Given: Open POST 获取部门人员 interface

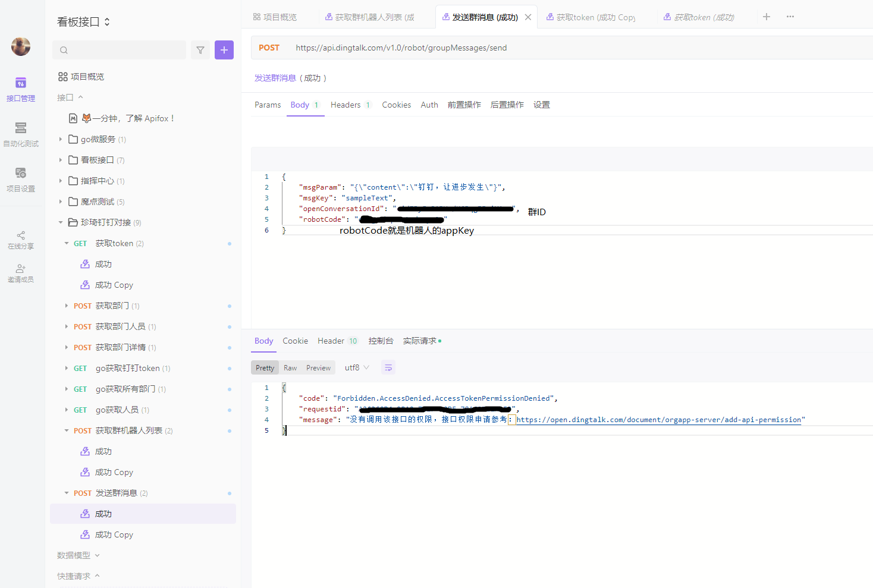Looking at the screenshot, I should 115,326.
